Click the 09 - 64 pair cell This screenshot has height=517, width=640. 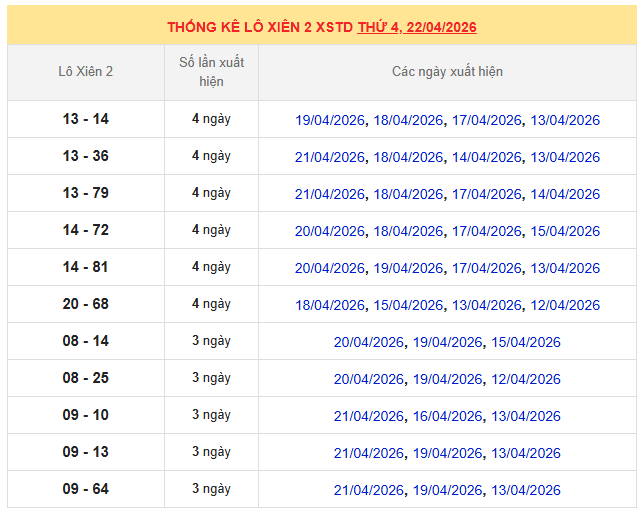pyautogui.click(x=86, y=489)
